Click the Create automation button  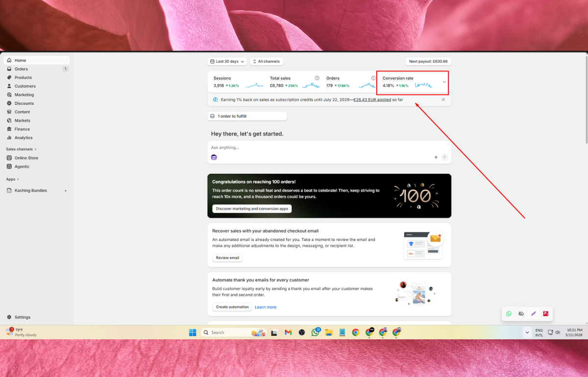pyautogui.click(x=232, y=307)
